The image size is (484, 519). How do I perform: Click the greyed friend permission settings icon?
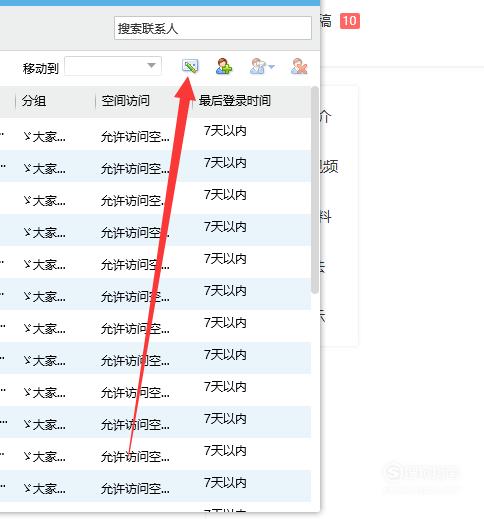tap(258, 66)
